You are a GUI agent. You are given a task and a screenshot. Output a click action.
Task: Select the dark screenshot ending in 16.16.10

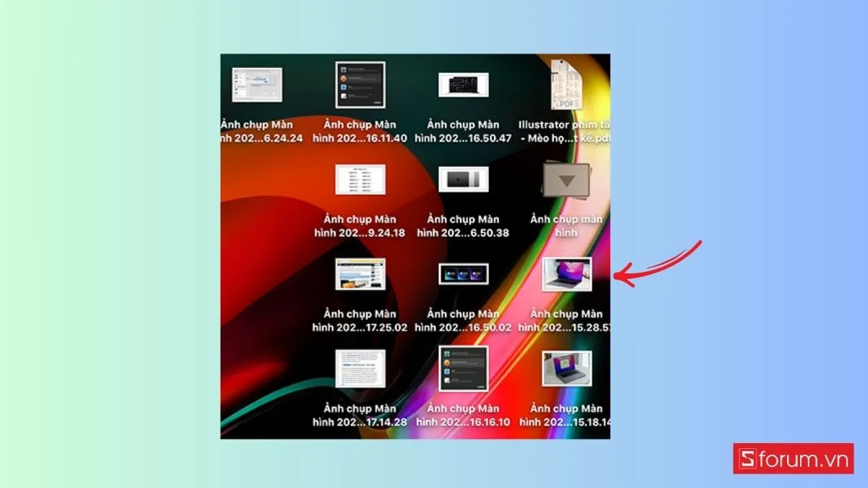click(x=463, y=367)
